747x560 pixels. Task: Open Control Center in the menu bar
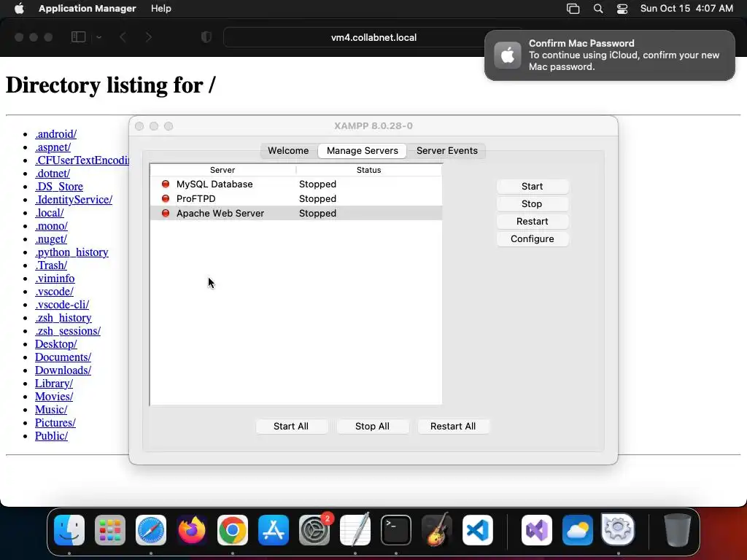[622, 9]
